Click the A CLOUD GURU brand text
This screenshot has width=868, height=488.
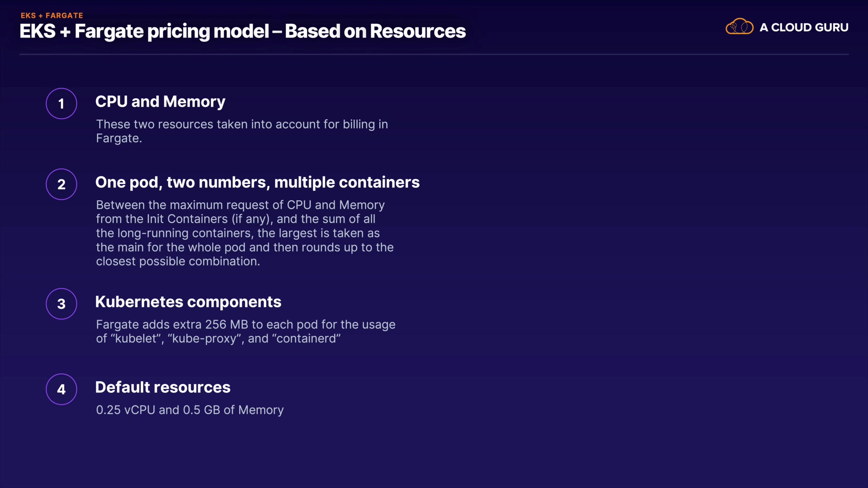point(804,28)
